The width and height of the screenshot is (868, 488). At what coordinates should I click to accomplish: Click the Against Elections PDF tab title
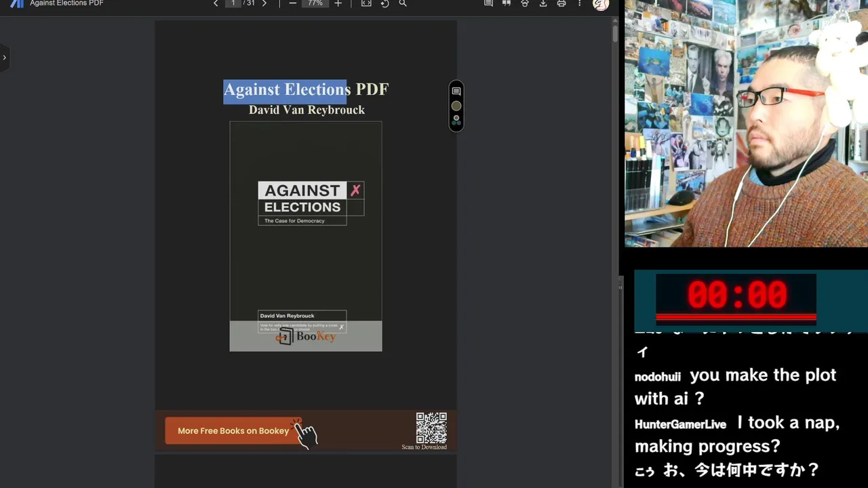[x=66, y=3]
